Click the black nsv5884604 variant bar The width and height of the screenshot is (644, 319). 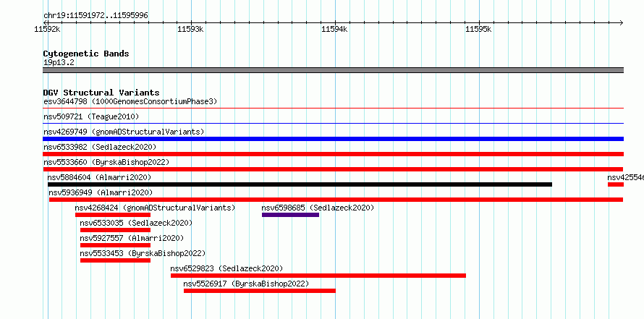click(x=300, y=184)
